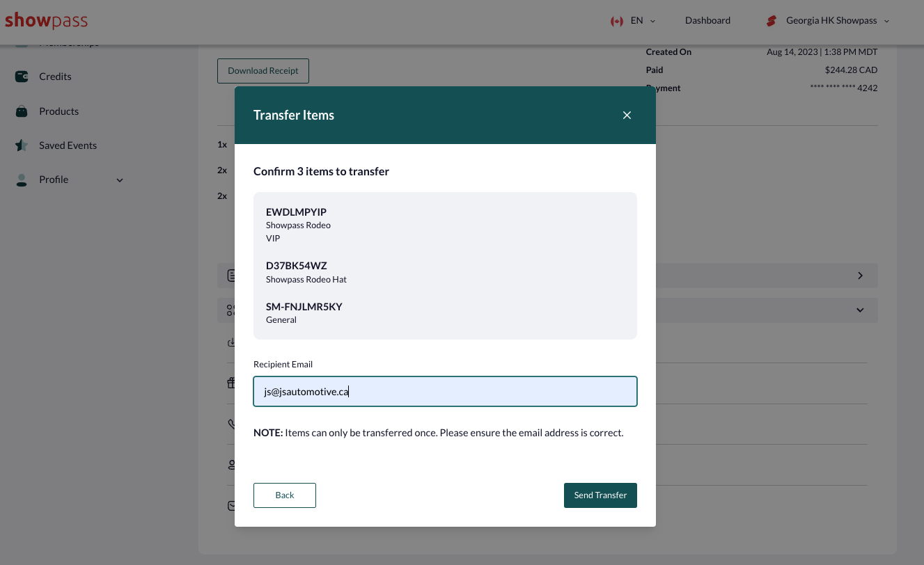Click the General ticket type text

click(x=281, y=320)
